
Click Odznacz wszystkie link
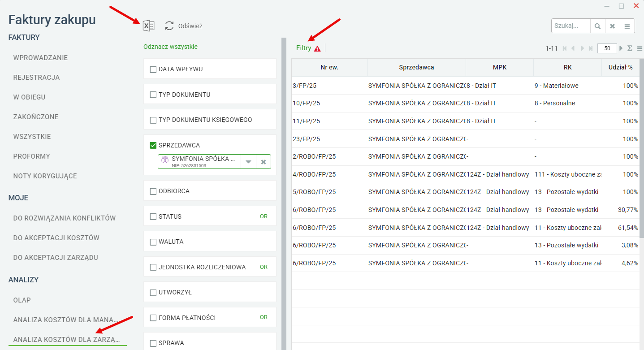coord(170,47)
